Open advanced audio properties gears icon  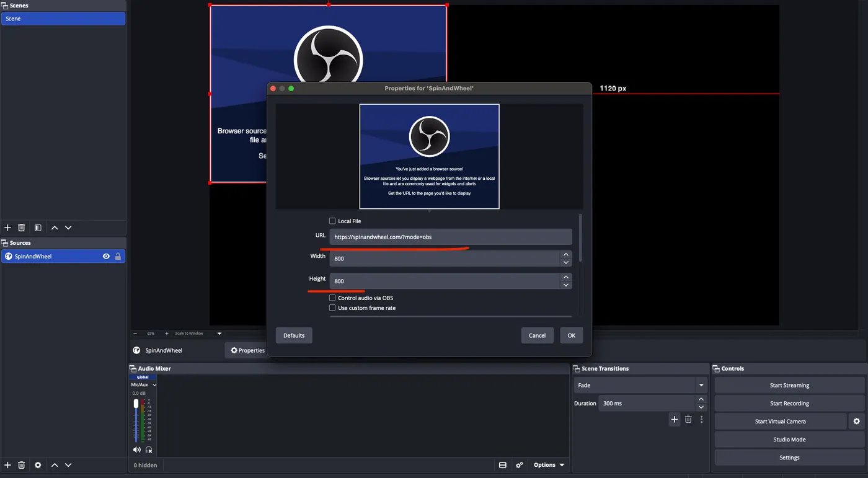[x=520, y=465]
